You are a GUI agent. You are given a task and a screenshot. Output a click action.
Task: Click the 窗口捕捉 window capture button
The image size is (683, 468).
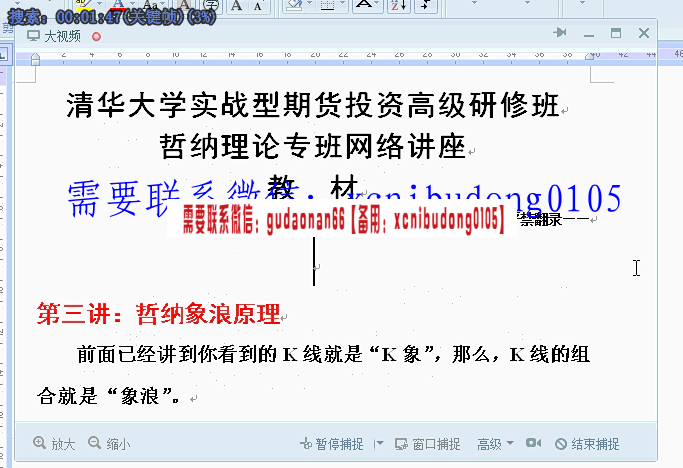pos(428,444)
